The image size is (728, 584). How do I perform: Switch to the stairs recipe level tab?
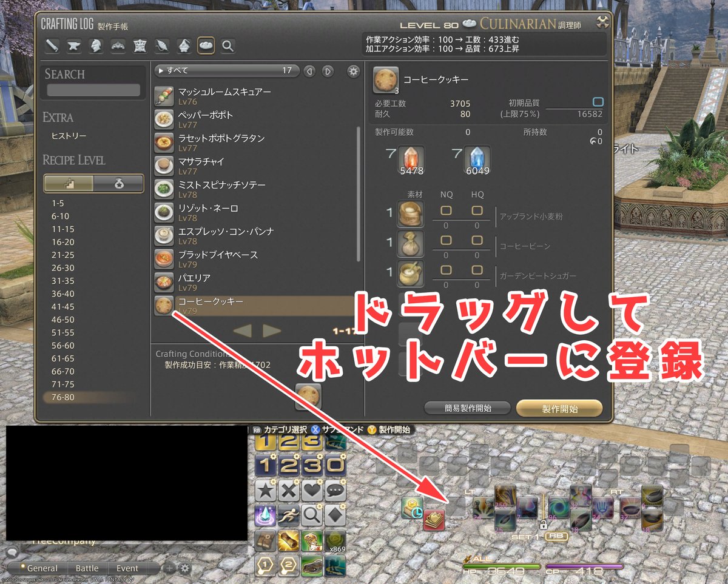[69, 183]
